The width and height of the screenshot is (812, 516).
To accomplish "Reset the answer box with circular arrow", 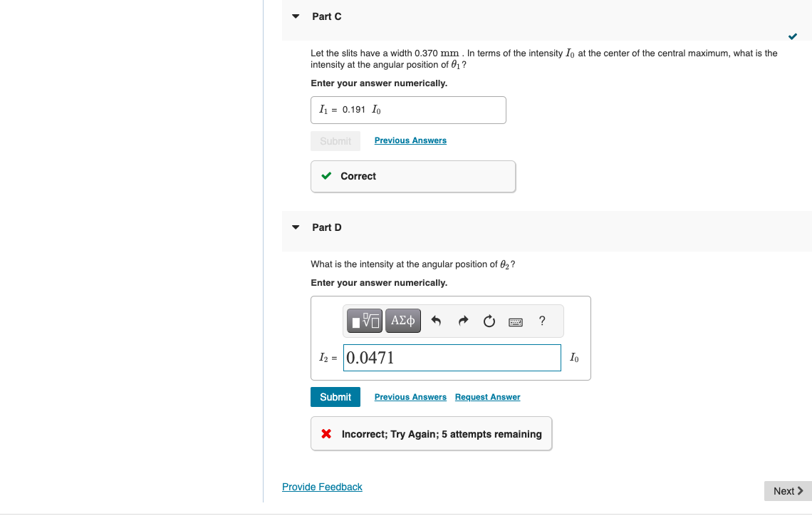I will [x=489, y=321].
